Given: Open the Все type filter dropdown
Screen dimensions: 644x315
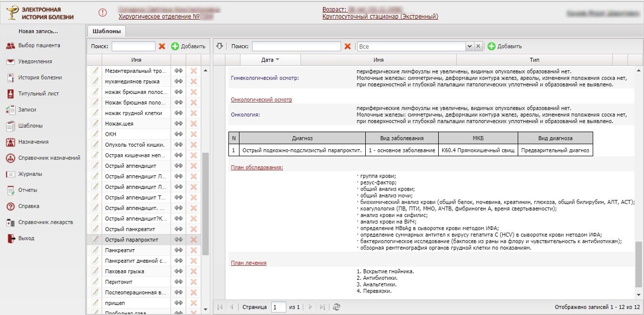Looking at the screenshot, I should [x=470, y=46].
